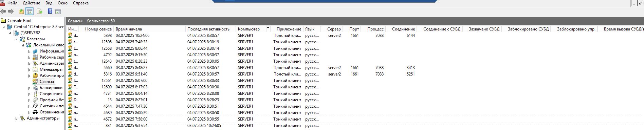Image resolution: width=644 pixels, height=130 pixels.
Task: Expand the Соединения tree node
Action: click(29, 94)
